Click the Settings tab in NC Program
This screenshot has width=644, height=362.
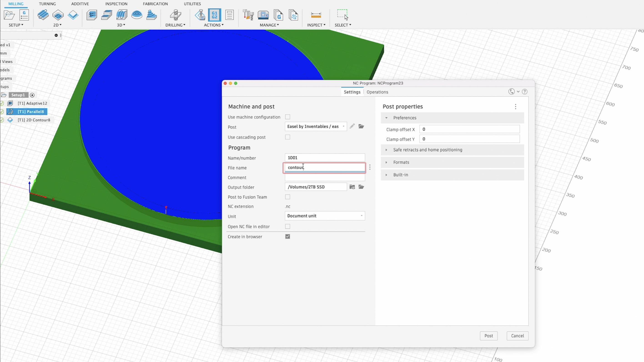(x=352, y=92)
